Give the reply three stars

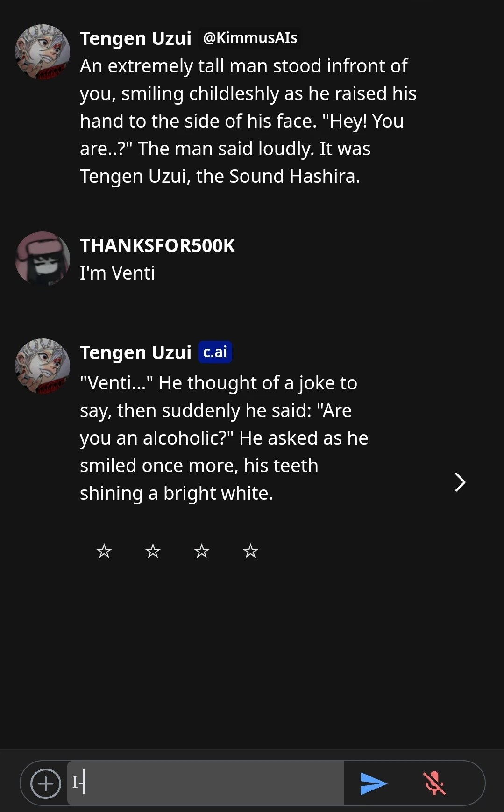(x=202, y=551)
